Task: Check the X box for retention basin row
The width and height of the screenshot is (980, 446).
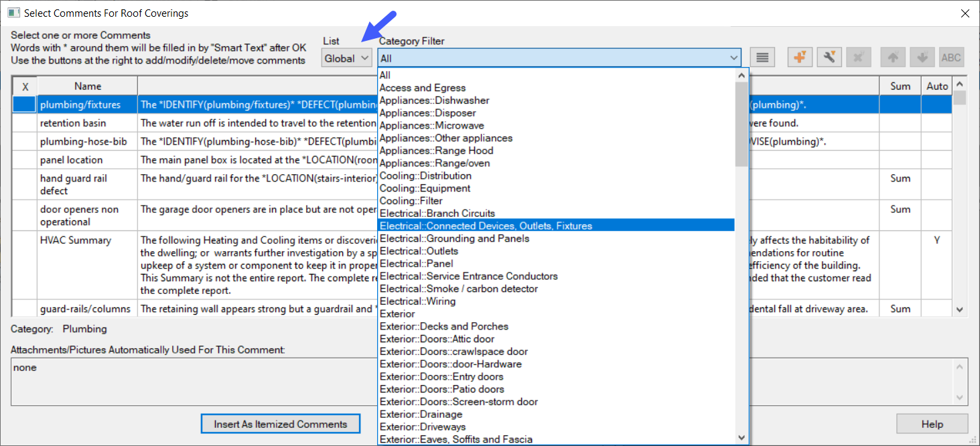Action: click(x=25, y=123)
